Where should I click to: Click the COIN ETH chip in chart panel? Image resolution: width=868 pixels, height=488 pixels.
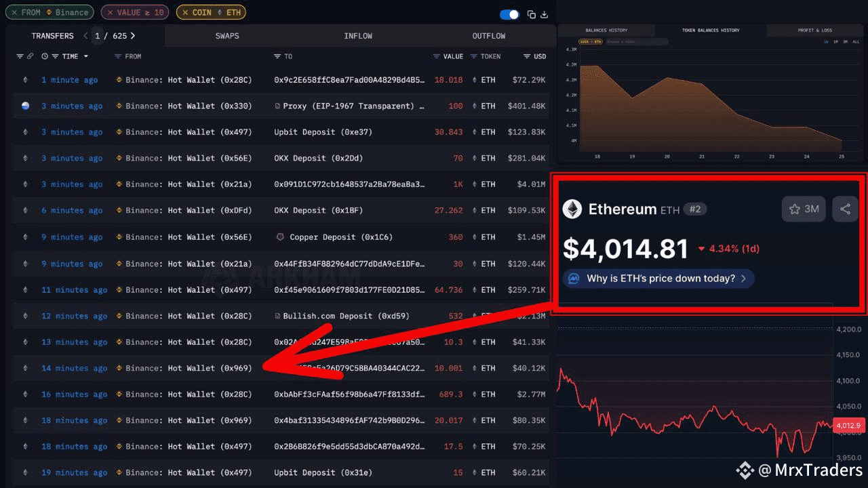point(589,42)
